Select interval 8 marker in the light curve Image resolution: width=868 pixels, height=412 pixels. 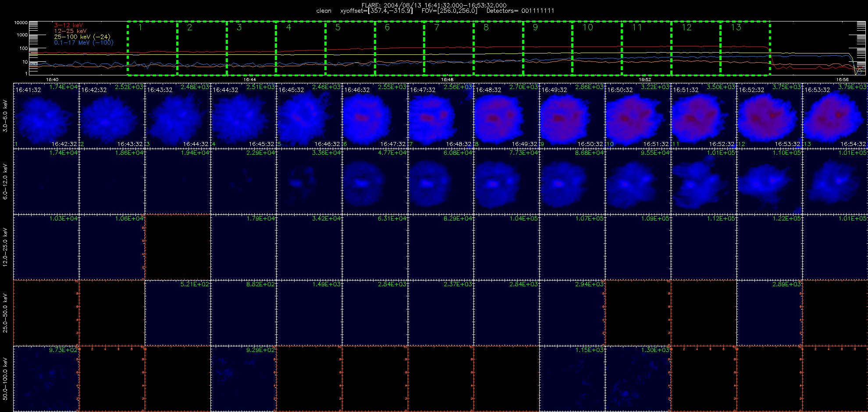point(486,28)
